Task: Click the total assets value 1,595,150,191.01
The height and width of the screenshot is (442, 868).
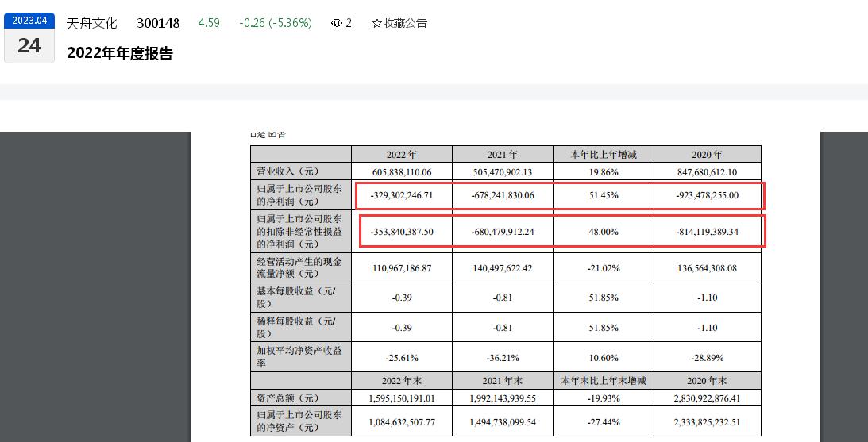Action: (401, 398)
